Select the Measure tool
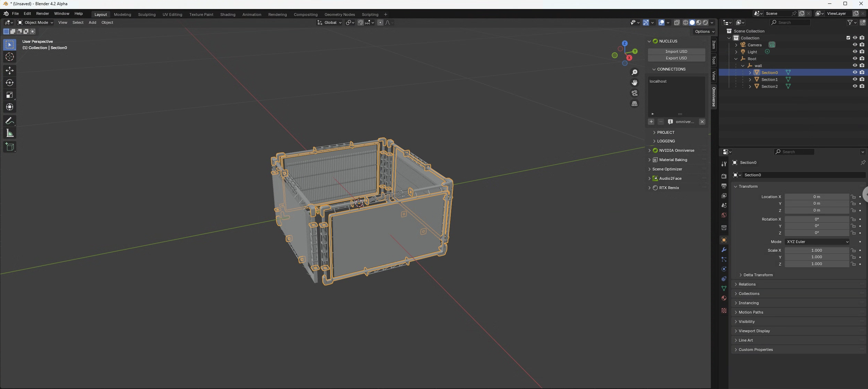 [x=10, y=133]
